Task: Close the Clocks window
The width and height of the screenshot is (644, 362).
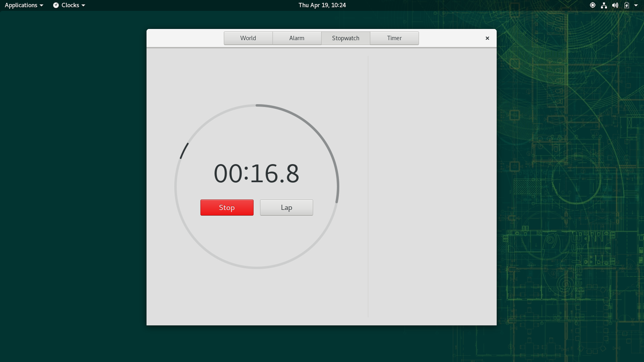Action: (487, 38)
